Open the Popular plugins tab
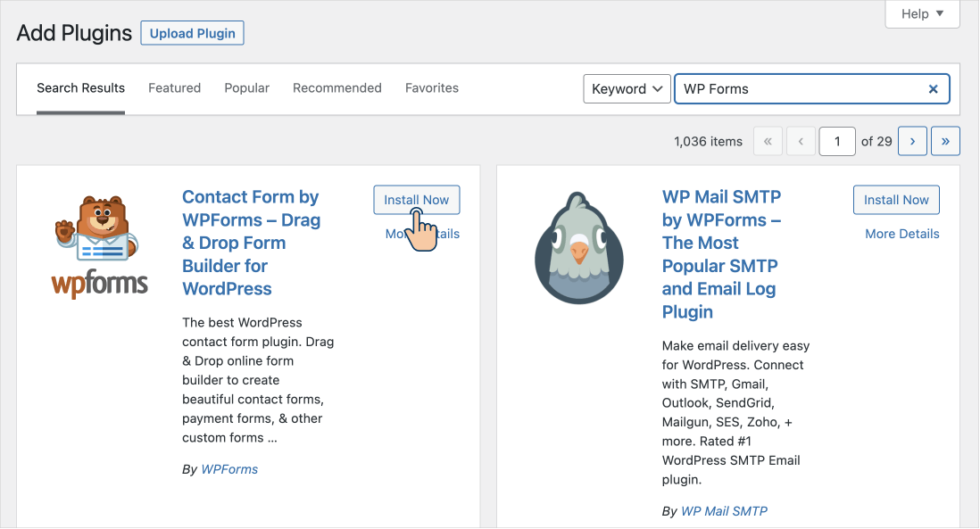Viewport: 980px width, 529px height. pos(247,88)
